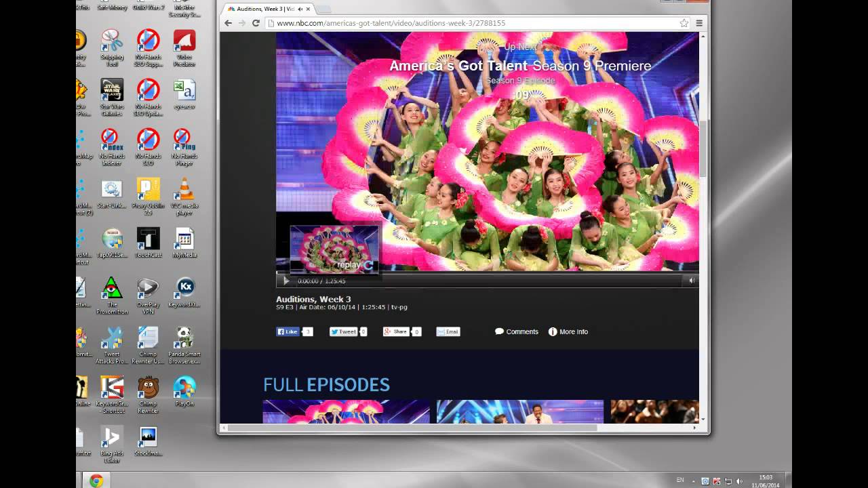The width and height of the screenshot is (868, 488).
Task: Show hidden system tray icons arrow
Action: pyautogui.click(x=694, y=481)
